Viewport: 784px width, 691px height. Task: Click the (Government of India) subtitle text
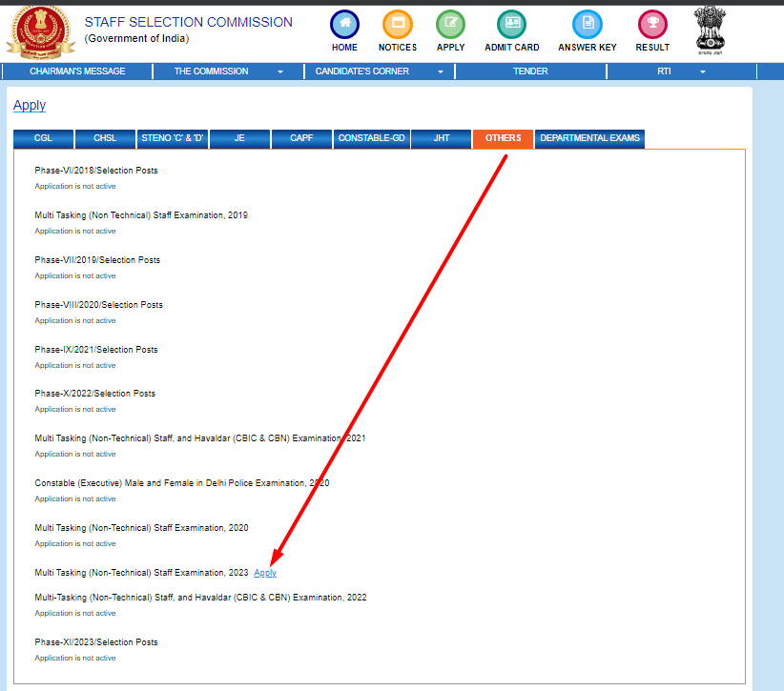(x=137, y=38)
